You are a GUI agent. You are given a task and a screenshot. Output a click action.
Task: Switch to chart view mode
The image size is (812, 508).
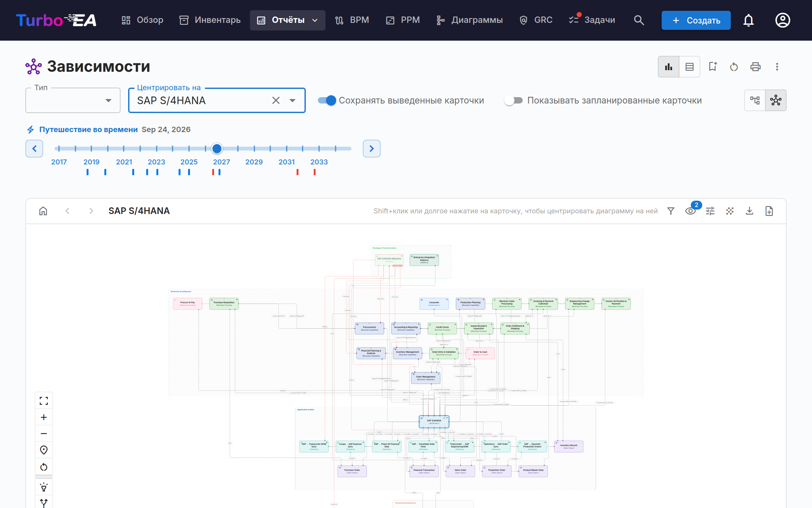(x=668, y=67)
